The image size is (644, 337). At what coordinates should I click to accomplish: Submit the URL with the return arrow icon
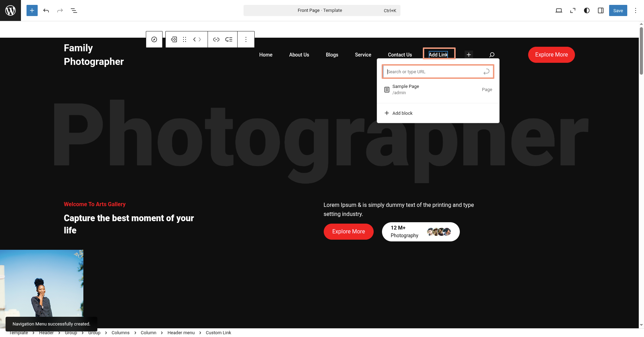[486, 72]
